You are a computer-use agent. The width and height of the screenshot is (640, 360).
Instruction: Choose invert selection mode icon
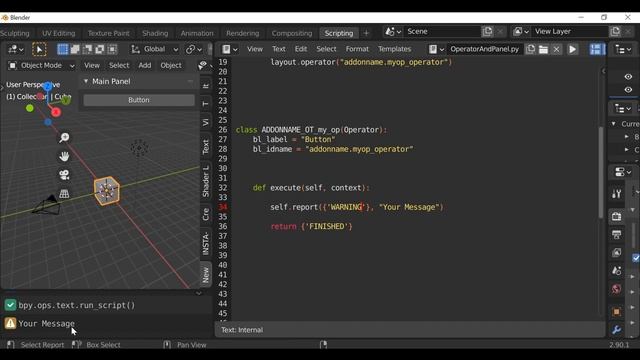pos(100,49)
